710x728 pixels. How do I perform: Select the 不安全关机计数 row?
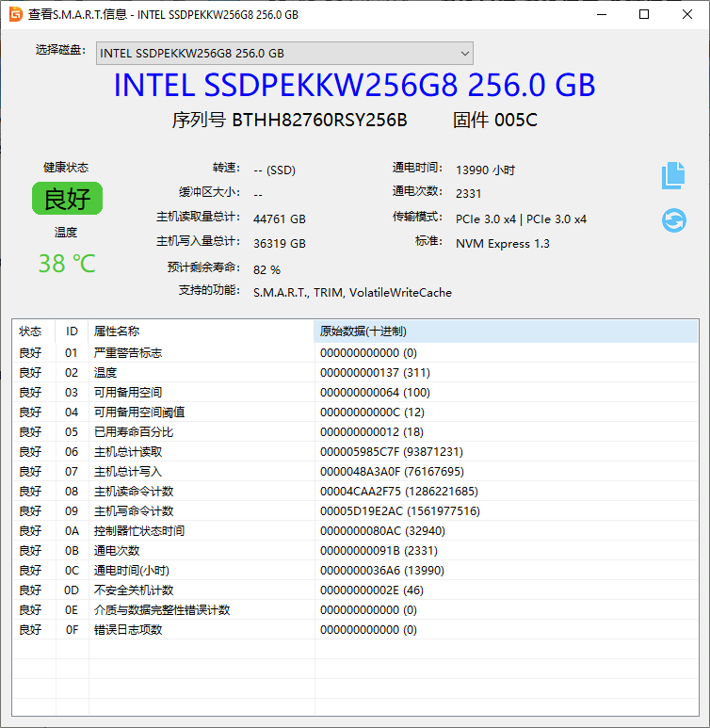click(355, 590)
